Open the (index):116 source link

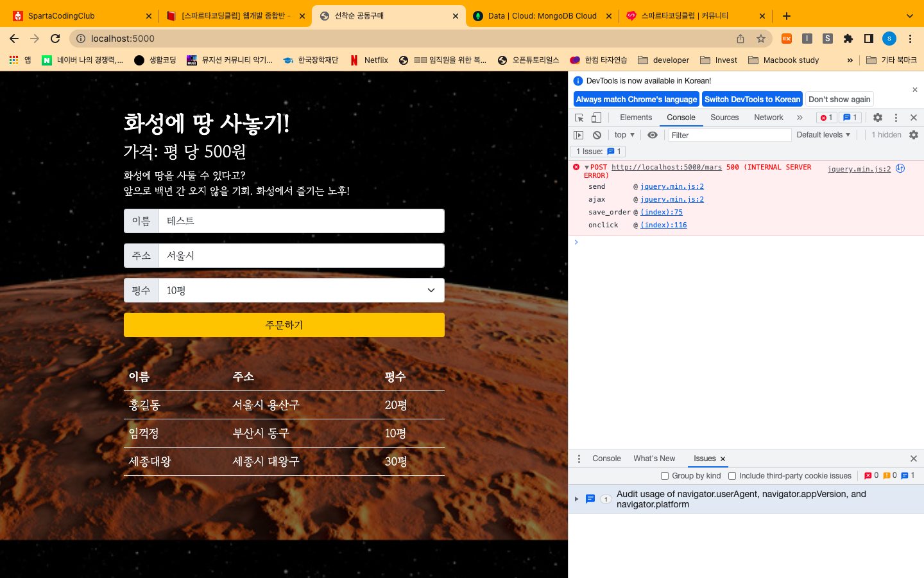click(x=663, y=225)
